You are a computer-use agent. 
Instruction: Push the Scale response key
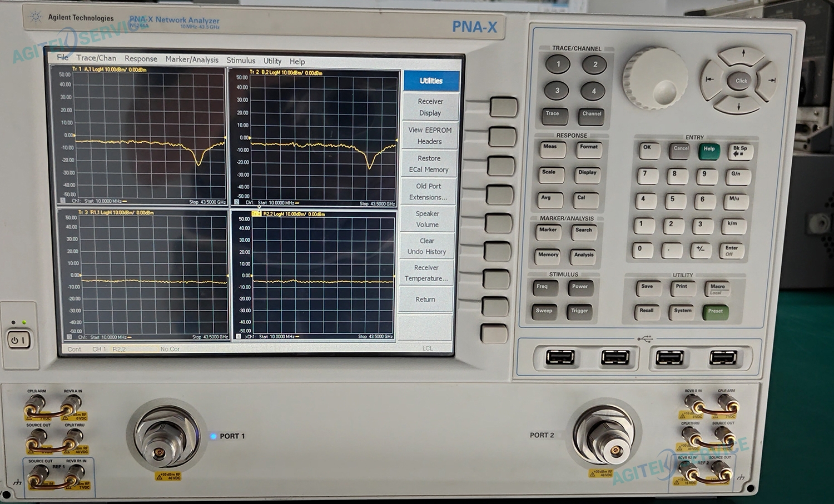point(550,174)
